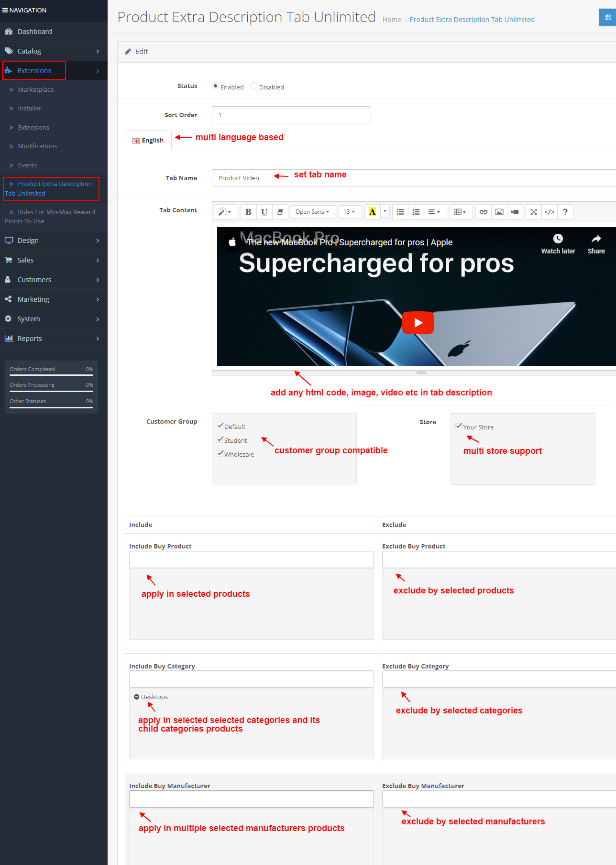Expand the Catalog sidebar menu
Viewport: 616px width, 865px height.
54,51
